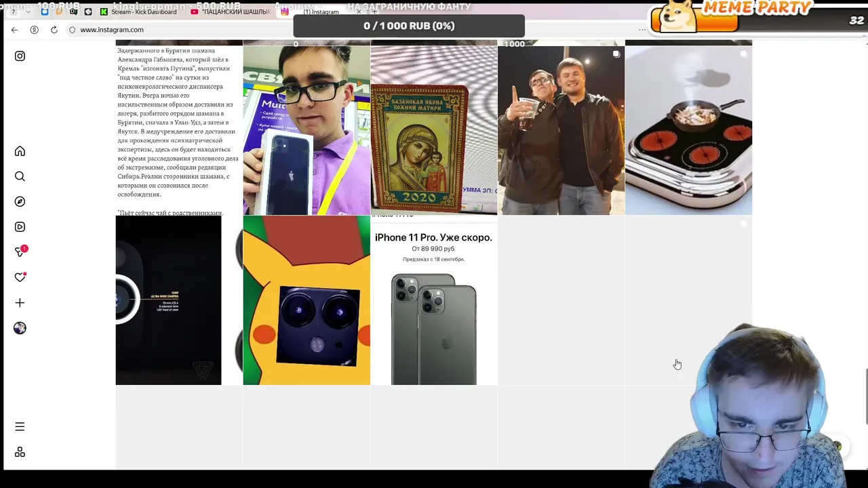Click the Yandex button beside the back arrow
The height and width of the screenshot is (488, 868).
click(34, 30)
